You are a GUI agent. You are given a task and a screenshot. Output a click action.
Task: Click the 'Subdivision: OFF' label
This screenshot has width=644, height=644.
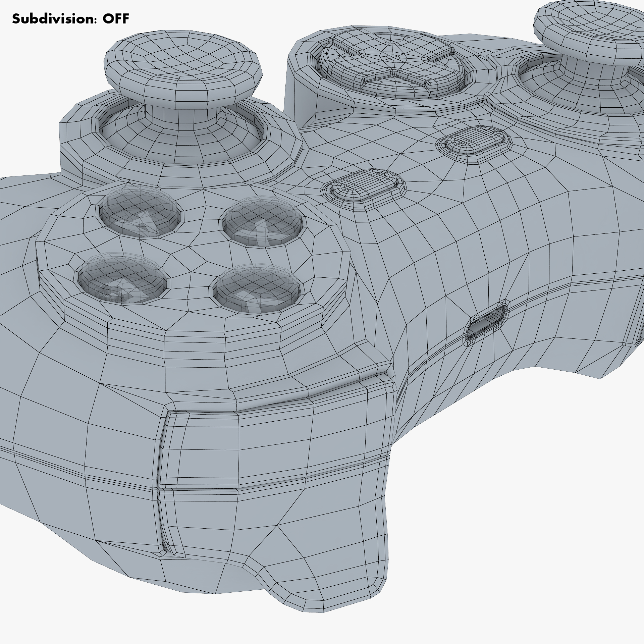pyautogui.click(x=70, y=19)
